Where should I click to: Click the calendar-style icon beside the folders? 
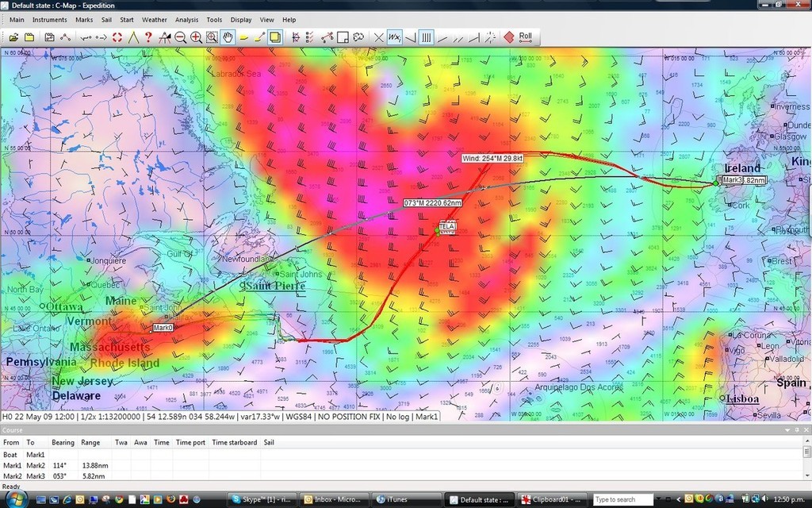tap(49, 37)
